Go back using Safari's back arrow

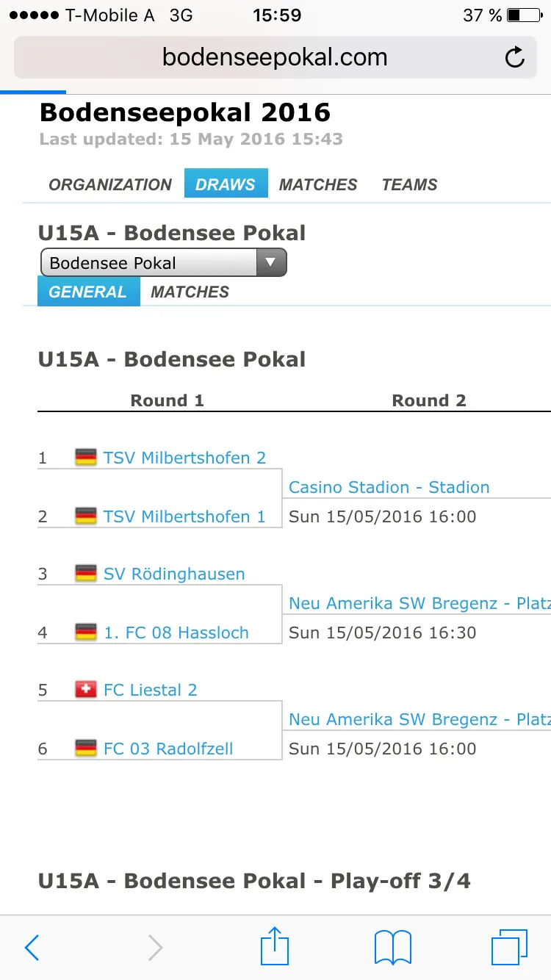pyautogui.click(x=32, y=948)
